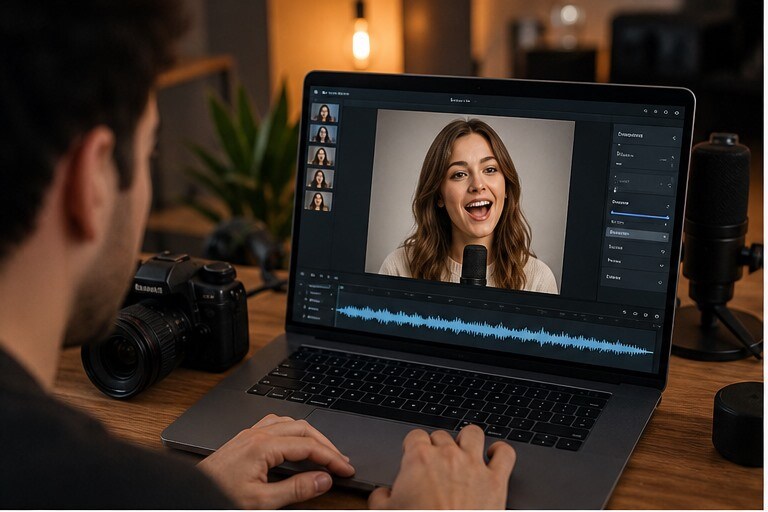Select the second thumbnail in the clip strip

323,134
